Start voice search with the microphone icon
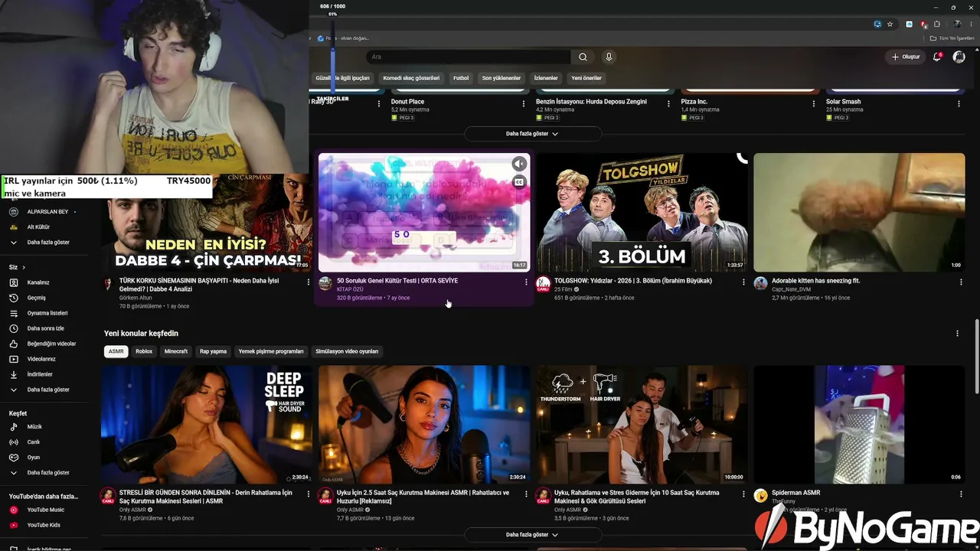 [x=609, y=57]
